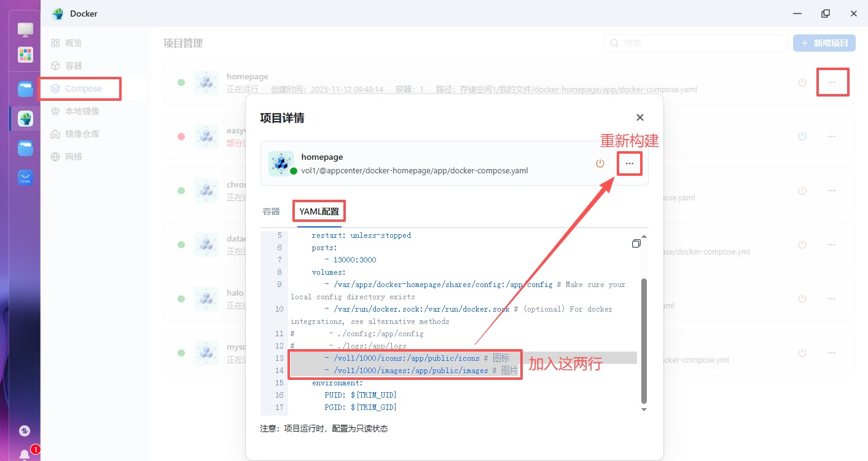This screenshot has width=868, height=461.
Task: Open 镜像仓库 image registry
Action: pos(82,134)
